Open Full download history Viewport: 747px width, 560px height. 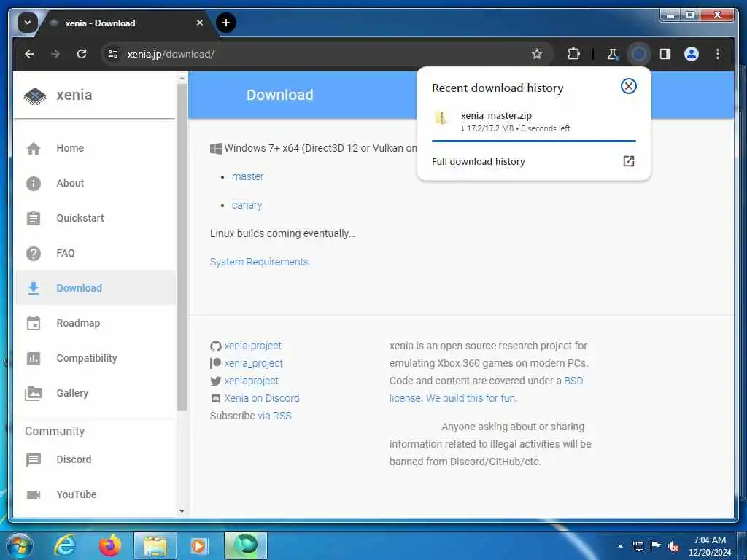(x=533, y=161)
